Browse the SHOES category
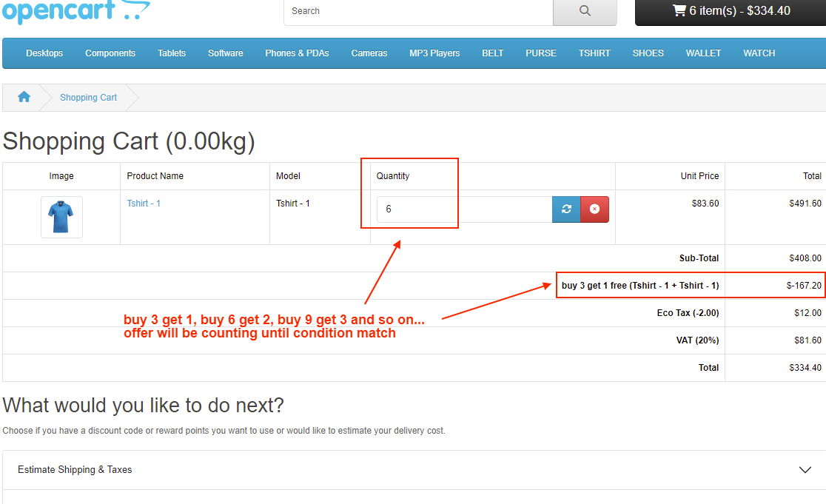 point(648,53)
